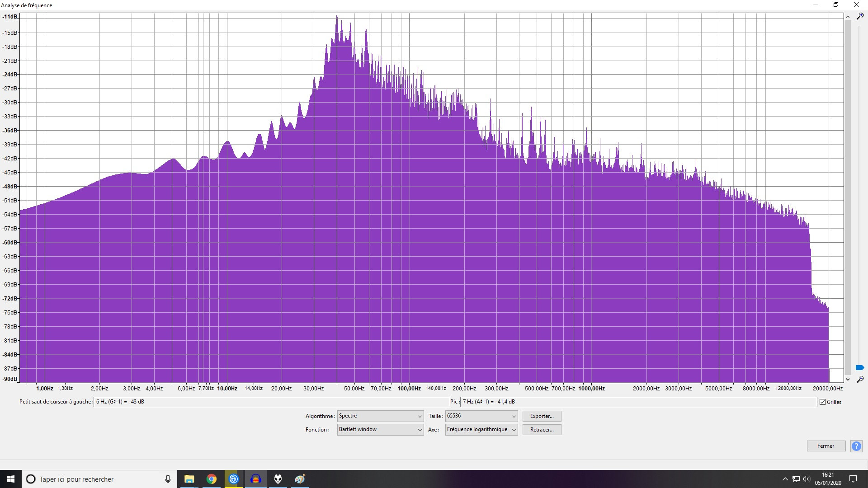The width and height of the screenshot is (868, 488).
Task: Open the help question mark icon
Action: [x=856, y=446]
